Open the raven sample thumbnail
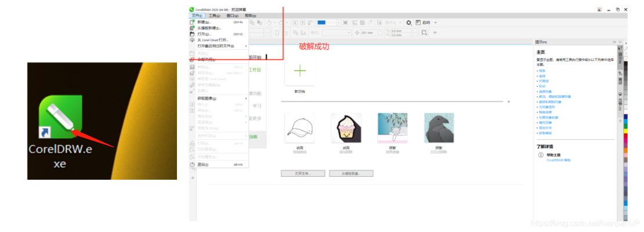Screen dimensions: 644x232 click(x=439, y=128)
